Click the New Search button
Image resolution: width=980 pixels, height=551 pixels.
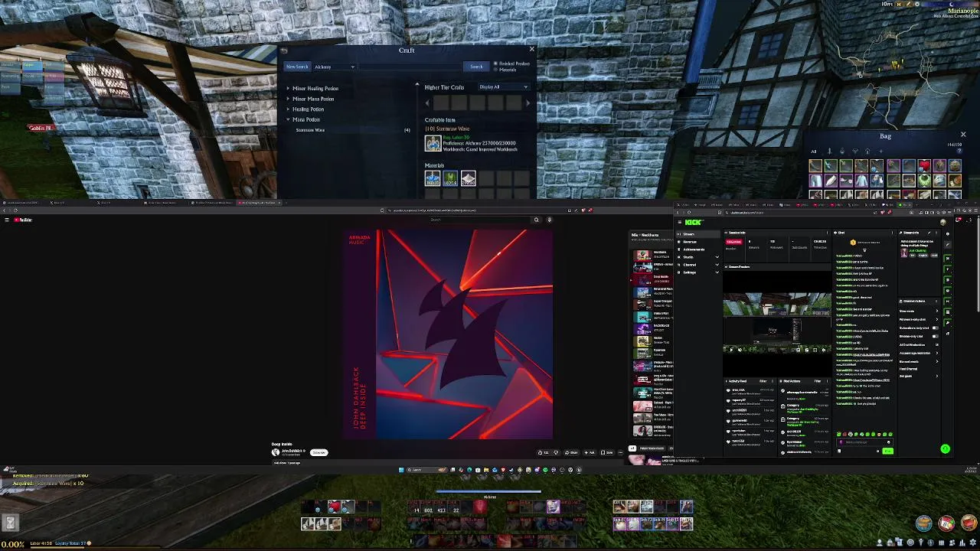coord(297,67)
